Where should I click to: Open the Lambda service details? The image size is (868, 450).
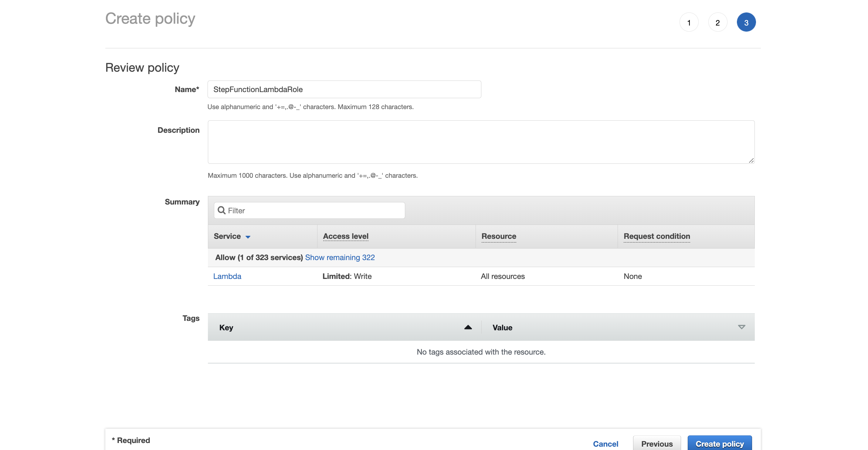pos(227,276)
